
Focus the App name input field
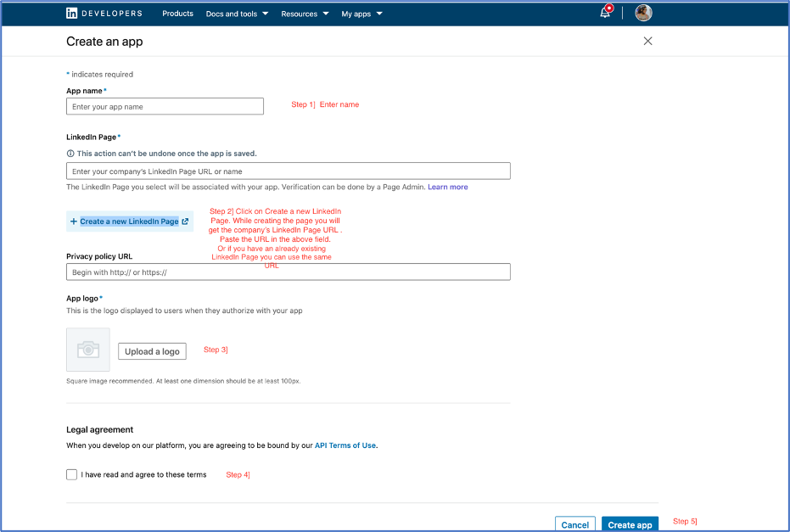(x=165, y=106)
